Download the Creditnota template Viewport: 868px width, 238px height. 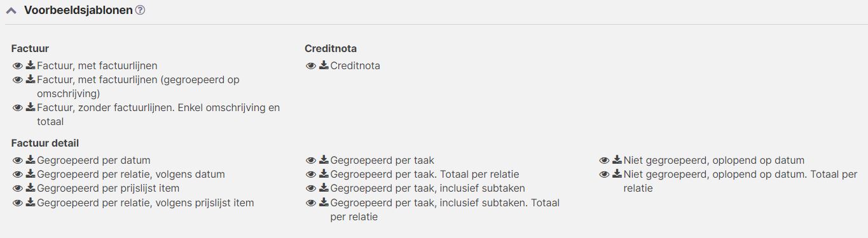click(324, 65)
